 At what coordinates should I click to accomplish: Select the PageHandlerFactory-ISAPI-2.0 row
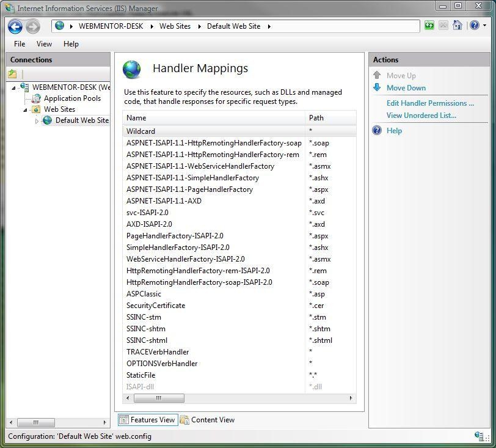pos(239,236)
